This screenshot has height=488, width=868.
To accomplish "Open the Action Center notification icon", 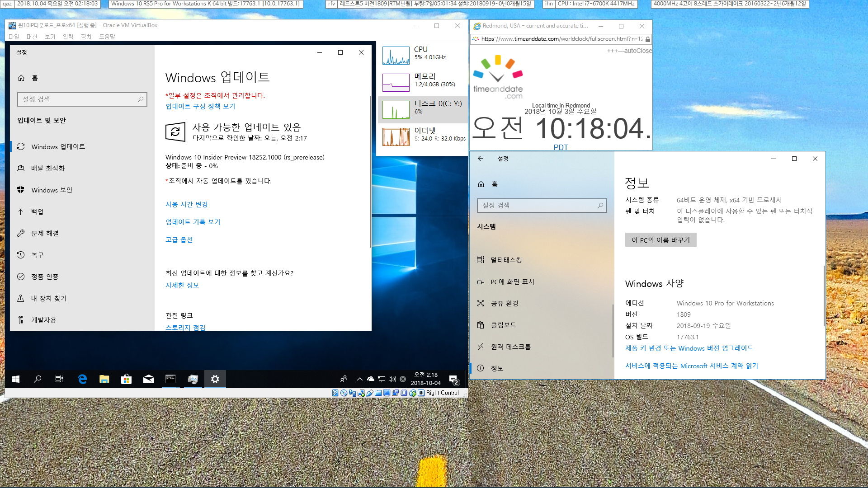I will [x=453, y=379].
